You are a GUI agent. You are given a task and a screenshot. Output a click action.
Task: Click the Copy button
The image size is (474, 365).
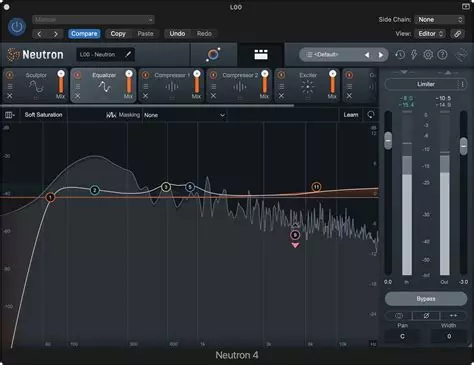pos(118,34)
